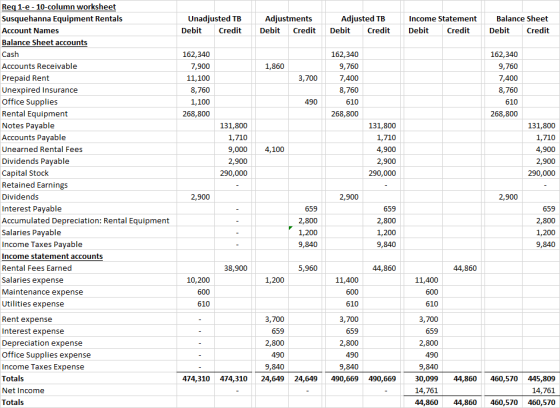The image size is (560, 408).
Task: Click the Interest Payable adjustment credit 659
Action: [305, 209]
